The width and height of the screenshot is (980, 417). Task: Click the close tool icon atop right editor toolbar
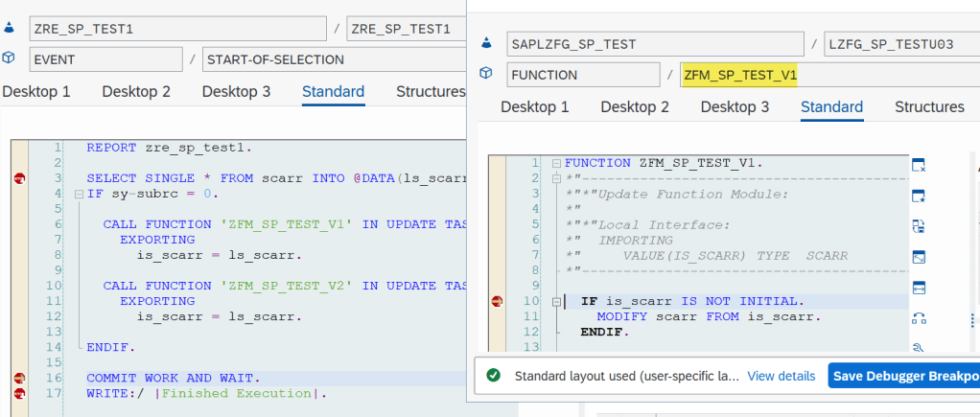tap(918, 165)
